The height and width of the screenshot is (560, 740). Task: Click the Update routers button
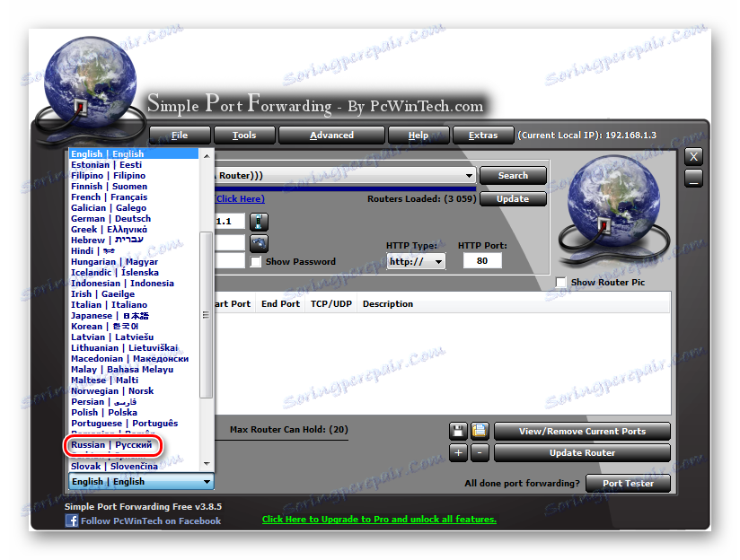coord(513,199)
